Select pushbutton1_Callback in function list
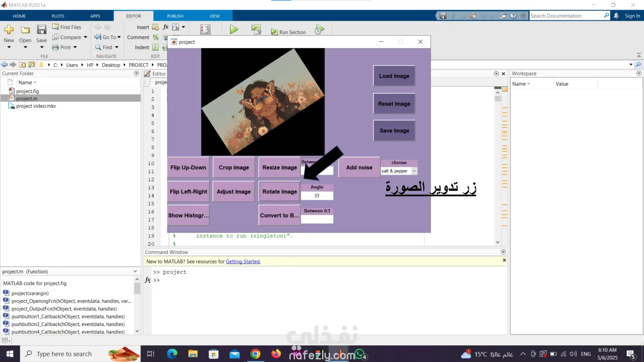644x362 pixels. (68, 316)
